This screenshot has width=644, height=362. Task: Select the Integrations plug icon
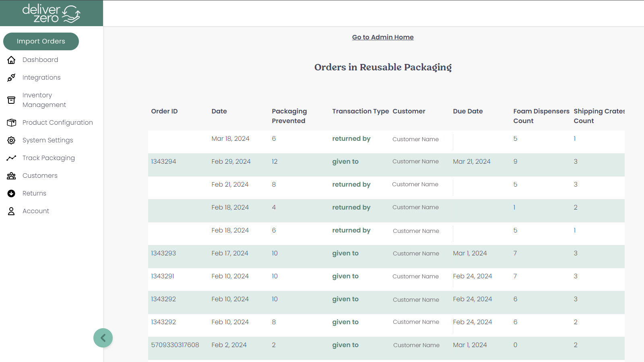(11, 77)
